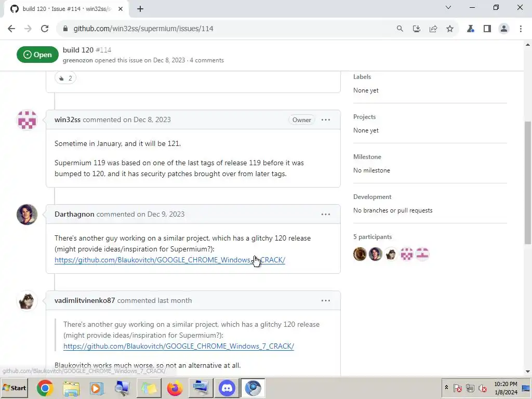The height and width of the screenshot is (399, 532).
Task: Open fourth participant pink pixel avatar
Action: click(407, 254)
